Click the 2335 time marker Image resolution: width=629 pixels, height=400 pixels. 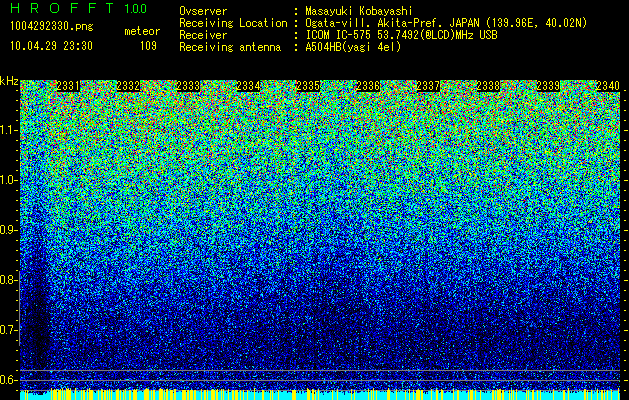[x=308, y=86]
